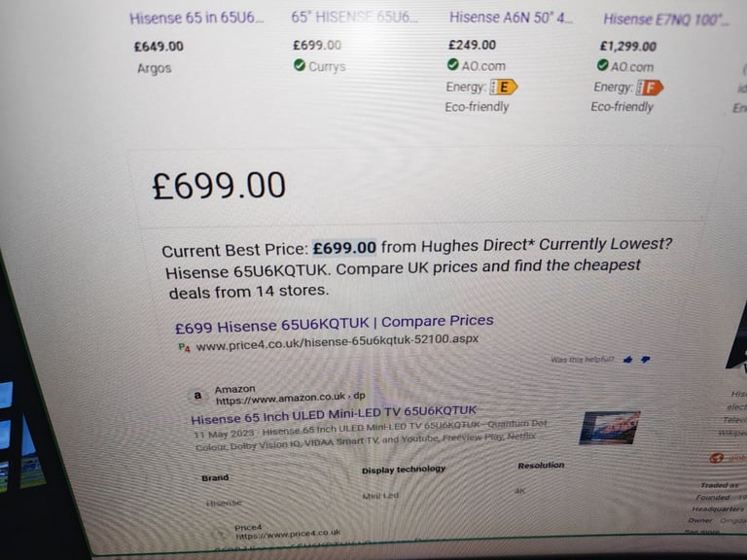The image size is (747, 560).
Task: Click the Amazon TV product thumbnail
Action: (609, 428)
